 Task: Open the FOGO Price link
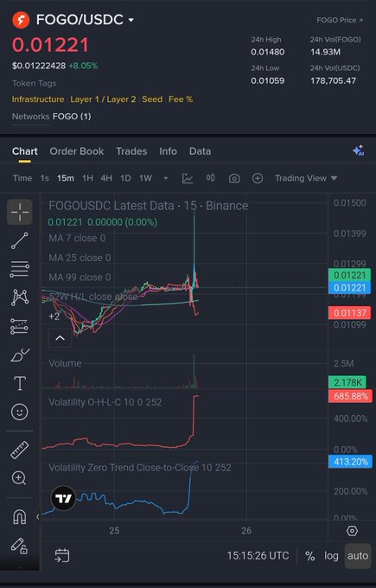pos(340,20)
